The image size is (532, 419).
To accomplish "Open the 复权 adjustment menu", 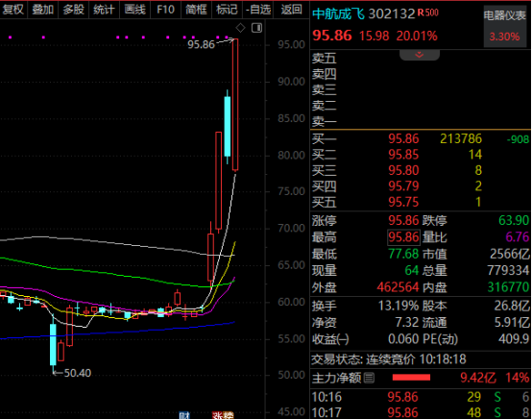I will click(12, 10).
